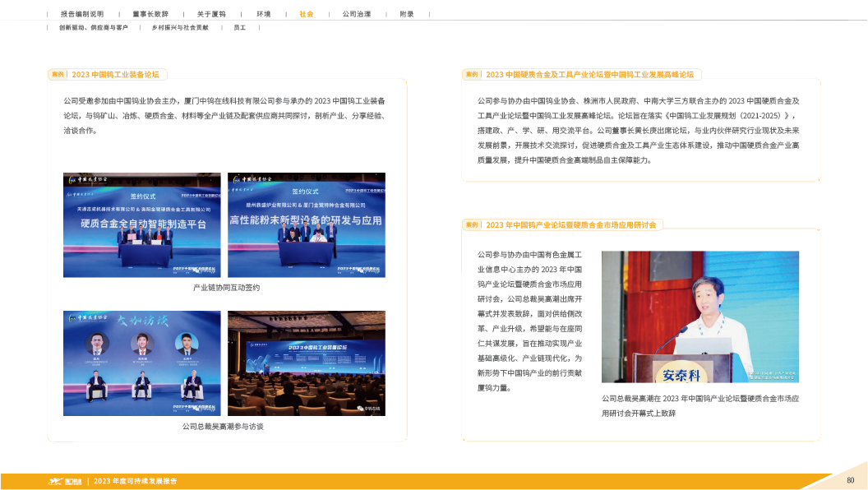Click the 案例 tag beside 2023年中国钨产业论坛
The width and height of the screenshot is (868, 490).
[472, 224]
